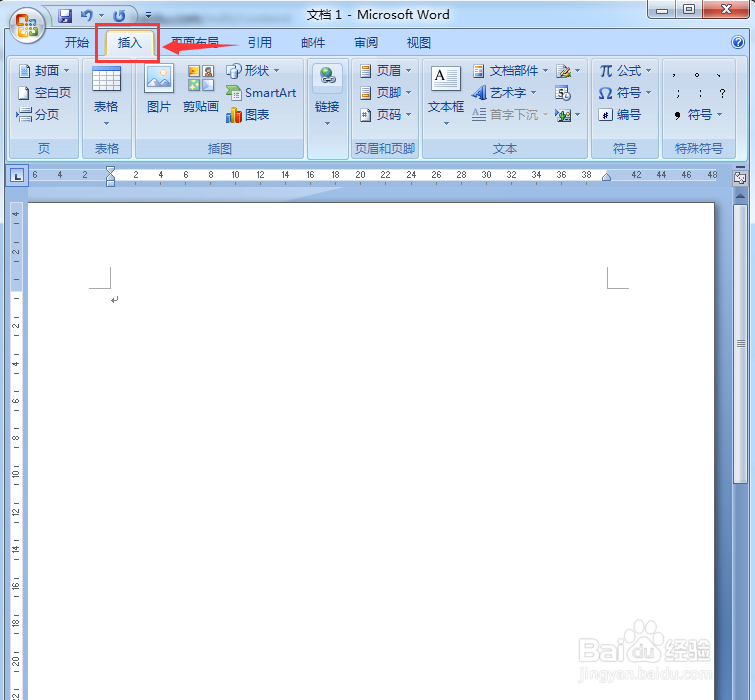Open the 公式 equation dropdown arrow

point(649,71)
